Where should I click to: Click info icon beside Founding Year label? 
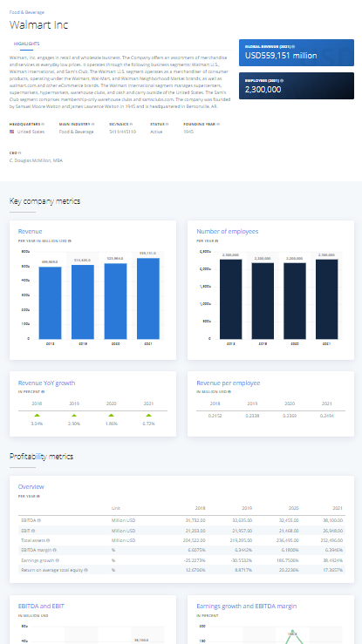[218, 124]
